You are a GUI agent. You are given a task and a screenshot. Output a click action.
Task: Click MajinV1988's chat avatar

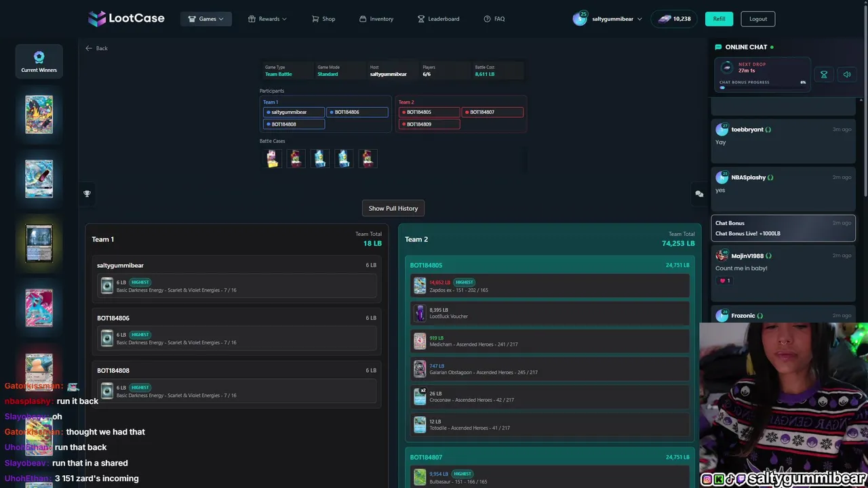(x=722, y=256)
